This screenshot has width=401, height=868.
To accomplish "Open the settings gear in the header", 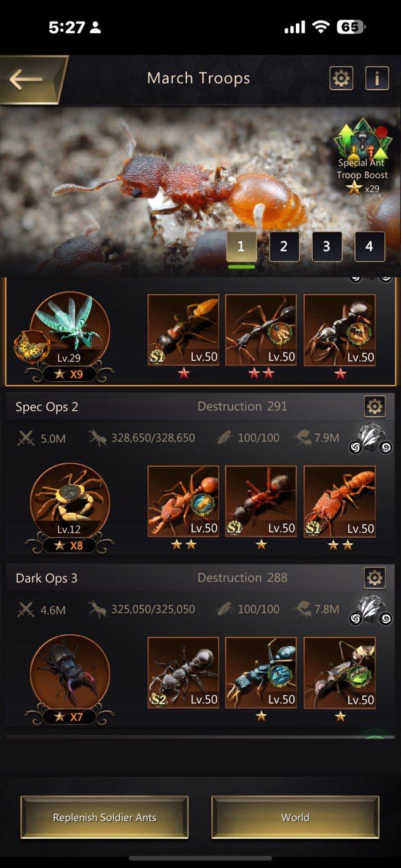I will (341, 79).
